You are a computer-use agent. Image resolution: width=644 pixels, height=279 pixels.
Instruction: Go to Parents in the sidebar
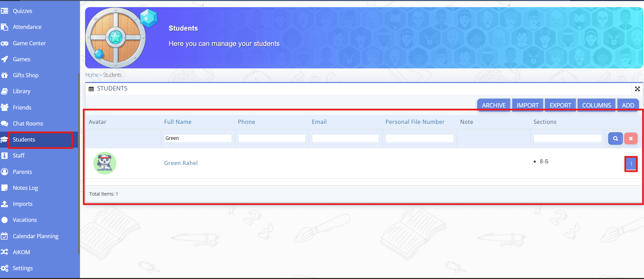coord(22,172)
